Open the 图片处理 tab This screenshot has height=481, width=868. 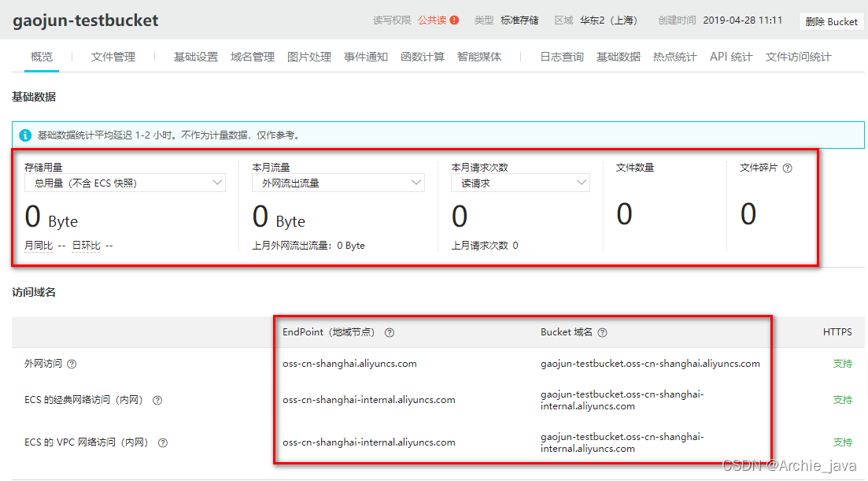tap(309, 57)
